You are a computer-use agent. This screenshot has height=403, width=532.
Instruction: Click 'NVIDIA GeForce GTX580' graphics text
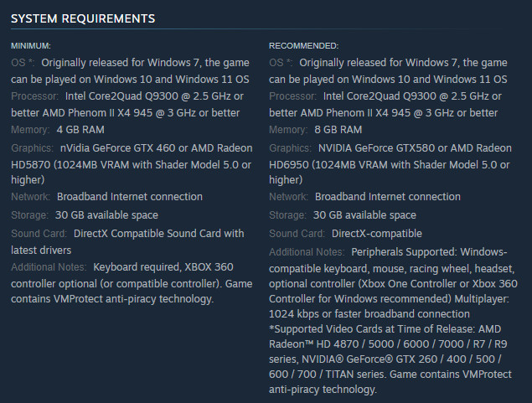(x=376, y=148)
